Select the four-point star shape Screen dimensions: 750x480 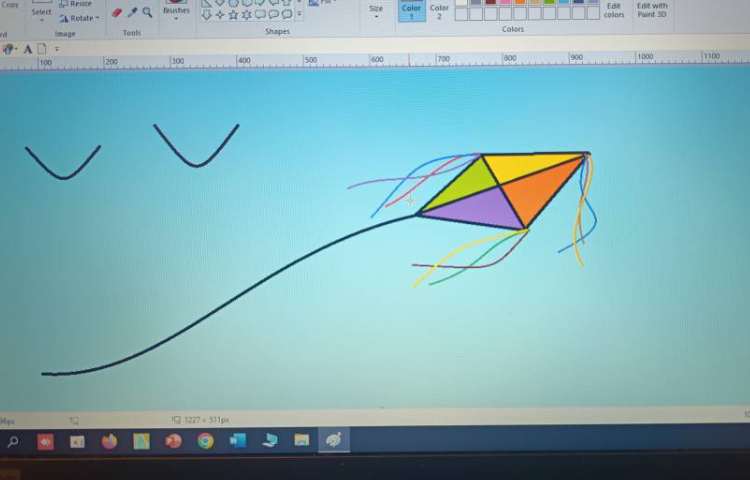(x=219, y=15)
